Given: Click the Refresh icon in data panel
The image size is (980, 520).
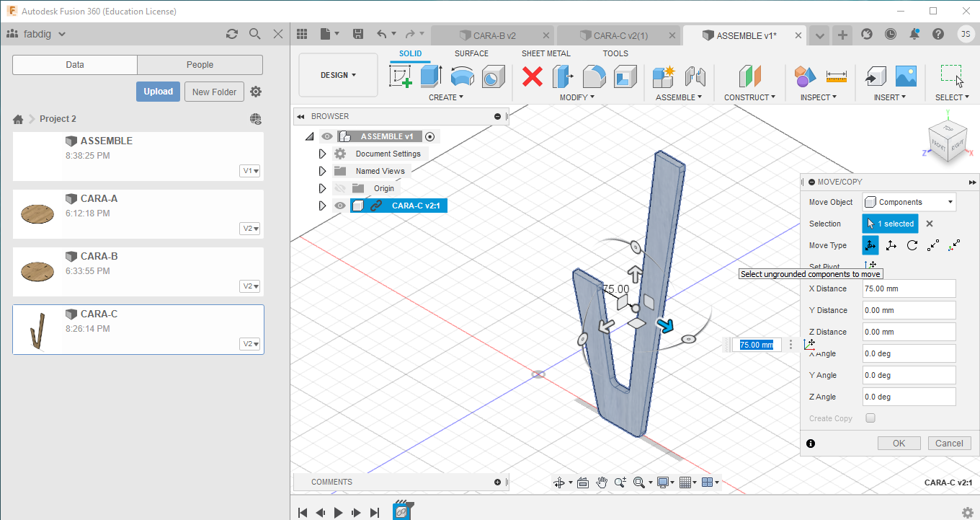Looking at the screenshot, I should [231, 34].
